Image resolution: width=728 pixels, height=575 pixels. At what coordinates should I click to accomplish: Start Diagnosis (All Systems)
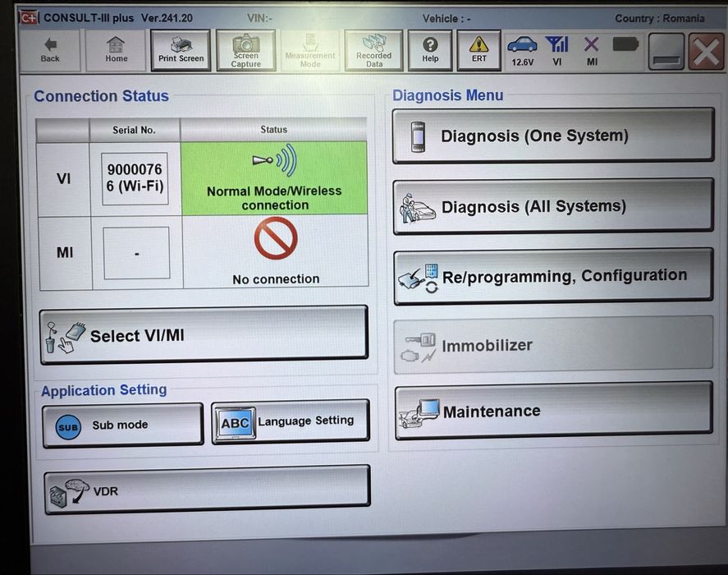pos(553,206)
